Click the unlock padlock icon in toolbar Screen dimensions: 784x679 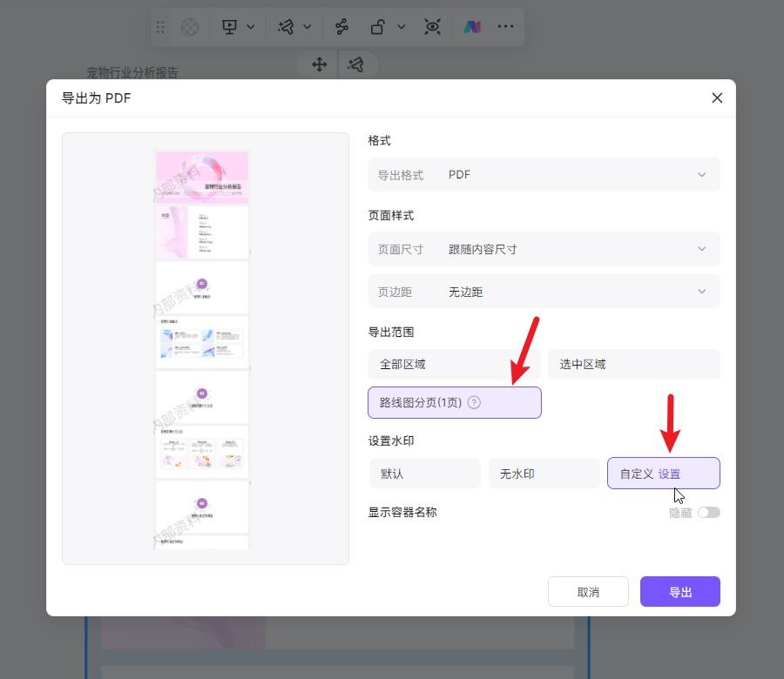[x=378, y=27]
